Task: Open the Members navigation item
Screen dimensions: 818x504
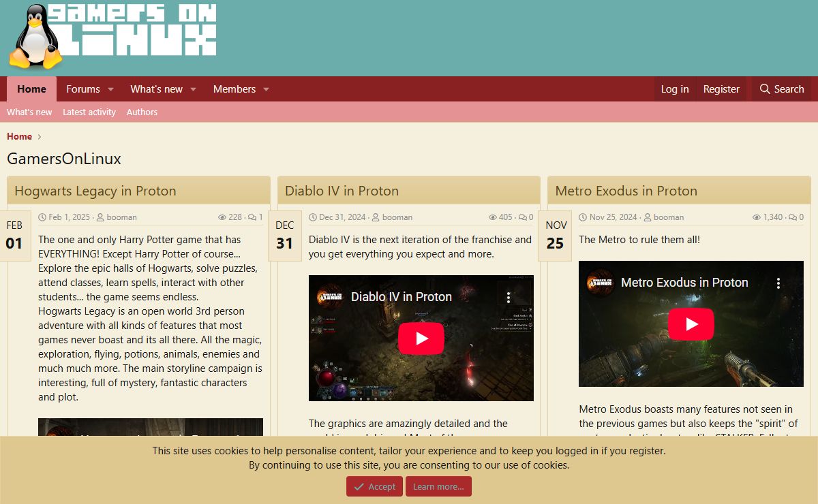Action: [x=234, y=89]
